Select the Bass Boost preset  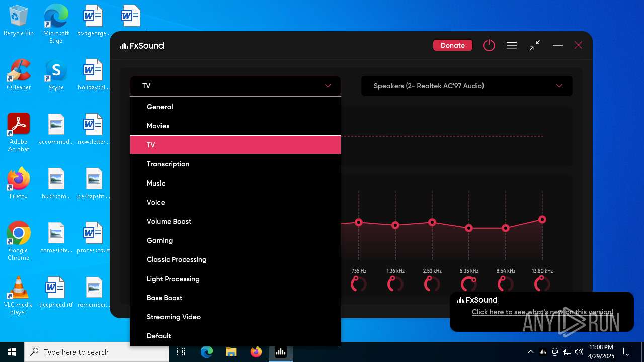[235, 298]
